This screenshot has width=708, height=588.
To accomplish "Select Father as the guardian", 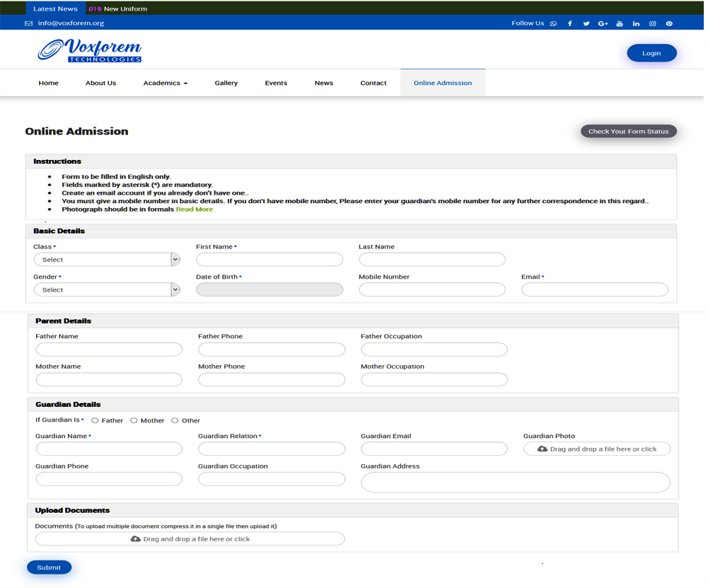I will point(95,420).
